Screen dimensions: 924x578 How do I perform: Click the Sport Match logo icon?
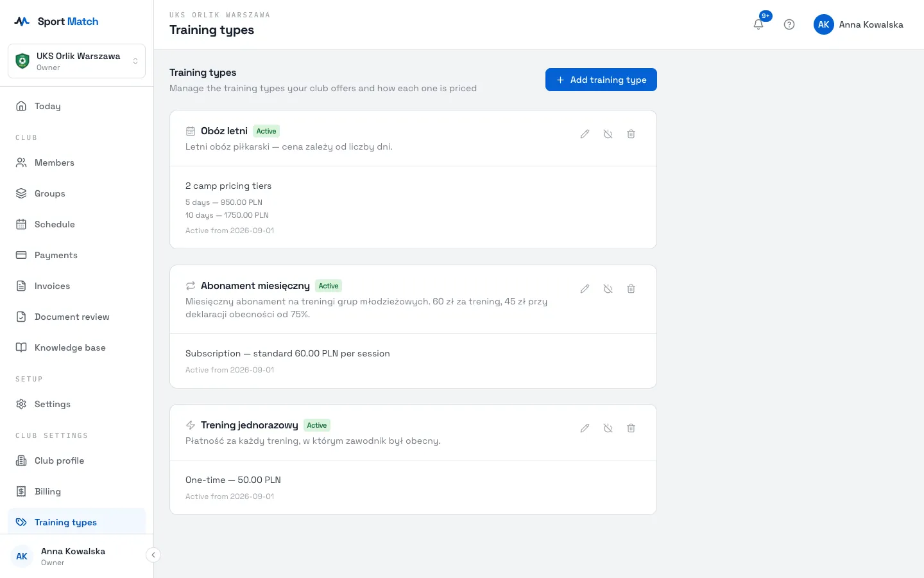(22, 21)
